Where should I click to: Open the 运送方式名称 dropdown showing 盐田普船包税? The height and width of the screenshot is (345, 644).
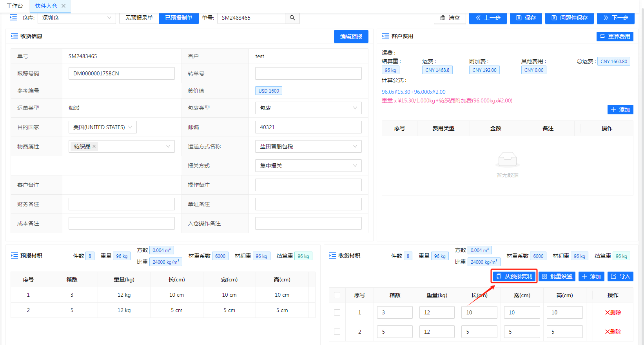(308, 146)
